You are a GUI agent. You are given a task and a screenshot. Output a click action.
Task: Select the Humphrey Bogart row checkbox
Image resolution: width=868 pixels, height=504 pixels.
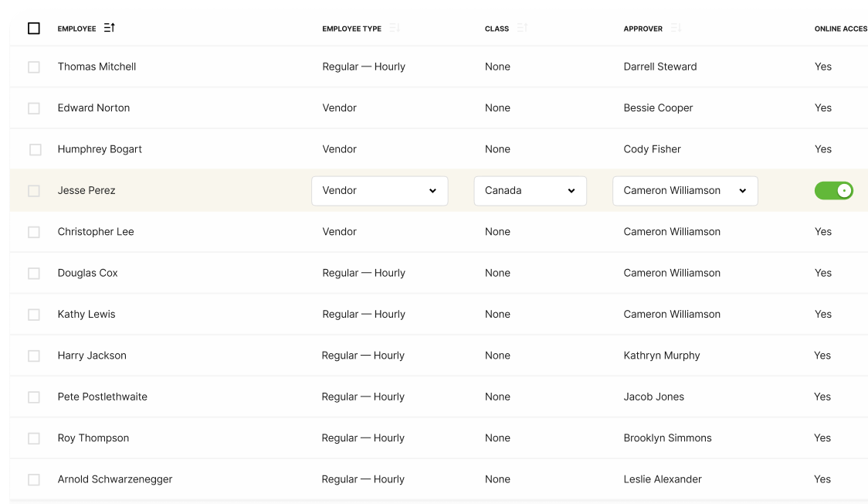tap(35, 150)
